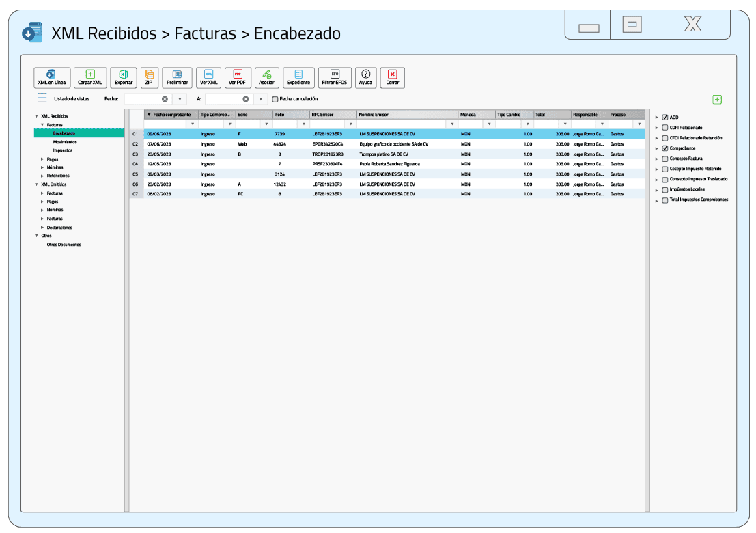Viewport: 756px width, 533px height.
Task: Collapse the XML Recibidos tree
Action: pyautogui.click(x=36, y=115)
